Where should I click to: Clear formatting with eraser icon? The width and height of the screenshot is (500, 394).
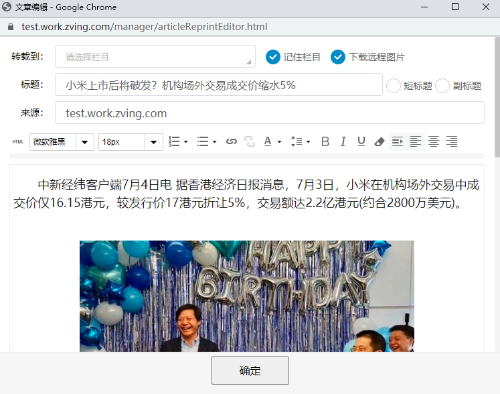coord(379,142)
